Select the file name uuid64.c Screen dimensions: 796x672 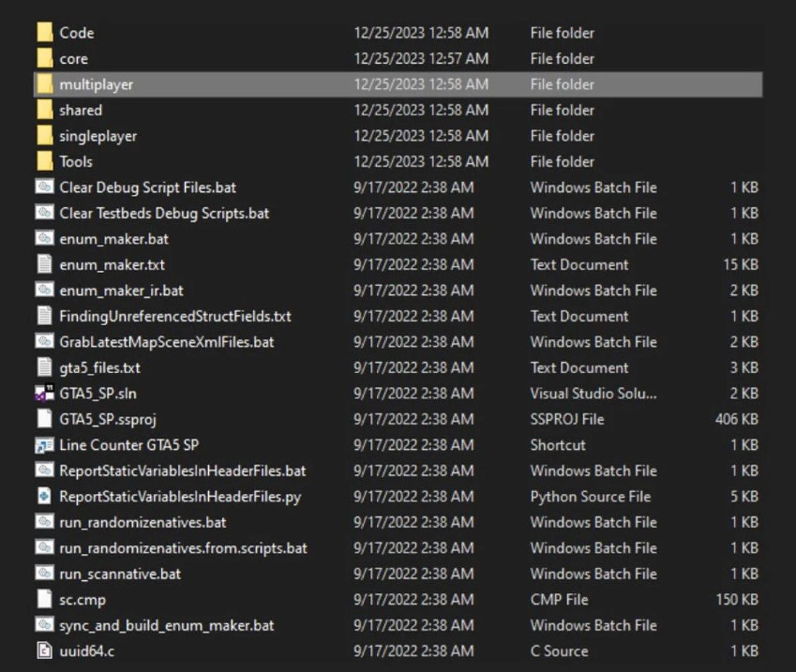87,651
